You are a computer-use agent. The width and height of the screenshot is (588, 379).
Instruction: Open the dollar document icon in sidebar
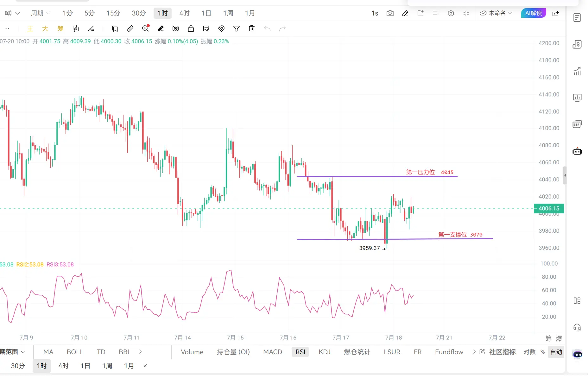tap(577, 44)
